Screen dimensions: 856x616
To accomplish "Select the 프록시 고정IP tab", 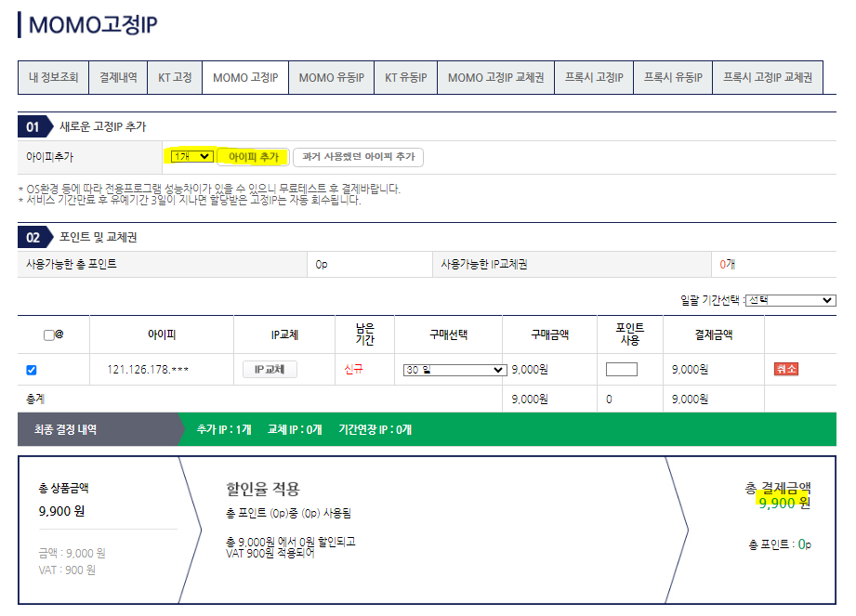I will 594,78.
